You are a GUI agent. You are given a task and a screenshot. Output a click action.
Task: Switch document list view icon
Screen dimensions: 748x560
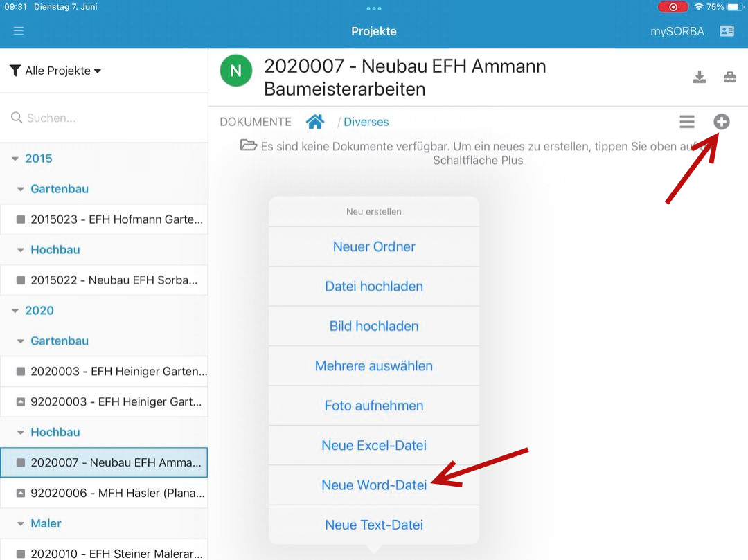click(686, 122)
